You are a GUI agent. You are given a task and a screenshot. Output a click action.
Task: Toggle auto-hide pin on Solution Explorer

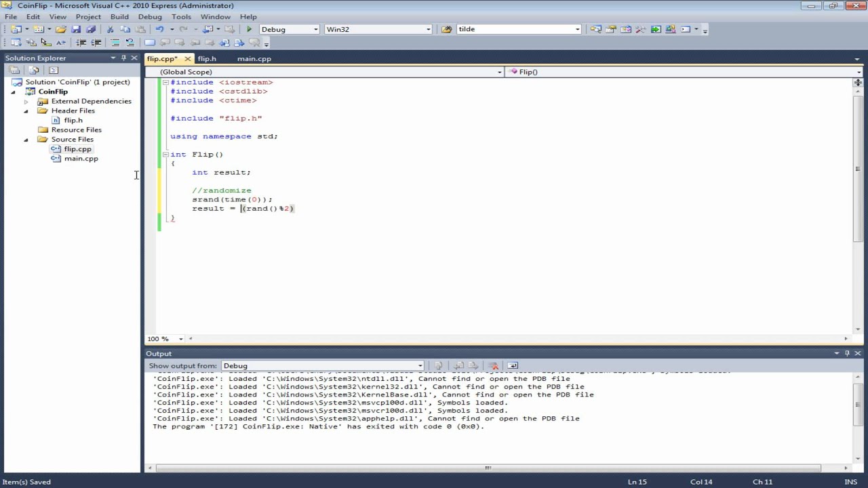pos(123,58)
